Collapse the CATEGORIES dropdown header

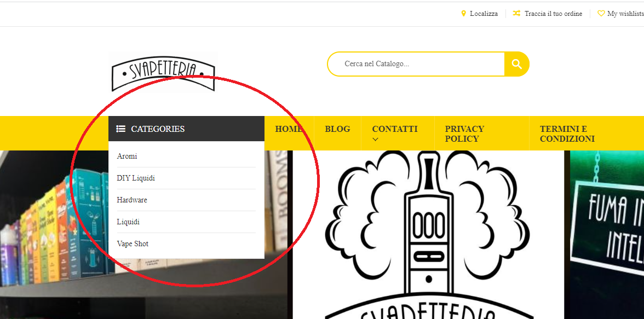[186, 129]
